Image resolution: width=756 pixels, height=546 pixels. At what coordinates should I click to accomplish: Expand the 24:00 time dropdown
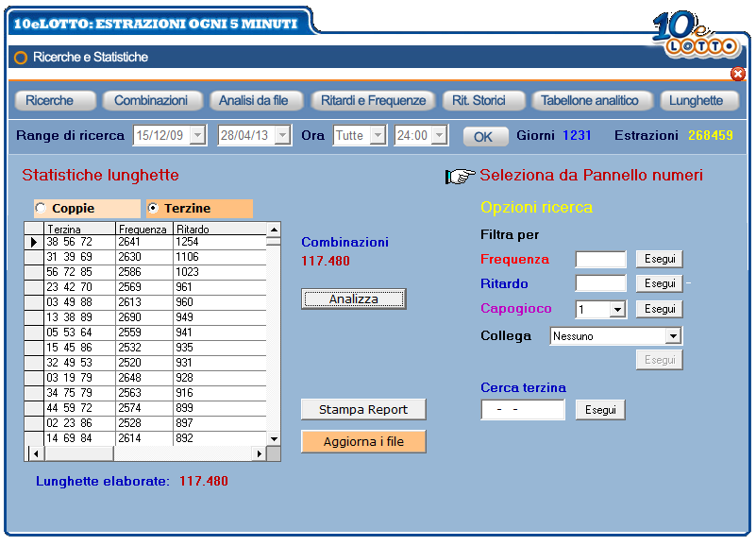pyautogui.click(x=439, y=135)
